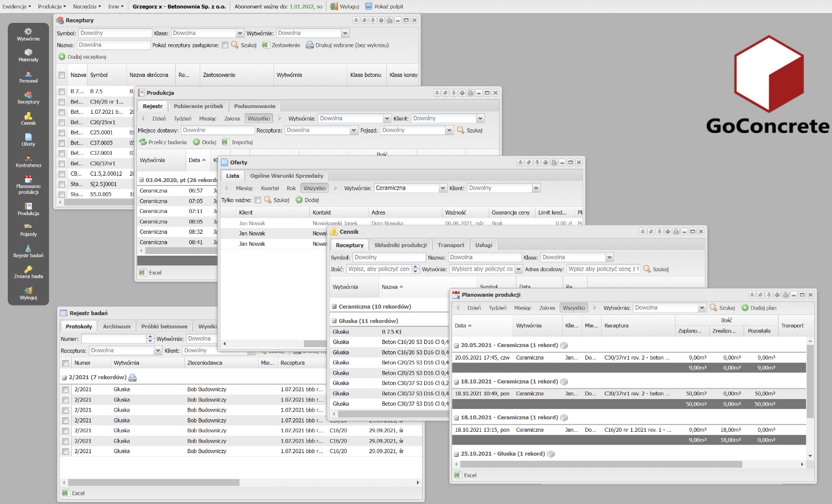The image size is (832, 504).
Task: Check the C16/20 nr 1 recipe row checkbox
Action: tap(61, 102)
